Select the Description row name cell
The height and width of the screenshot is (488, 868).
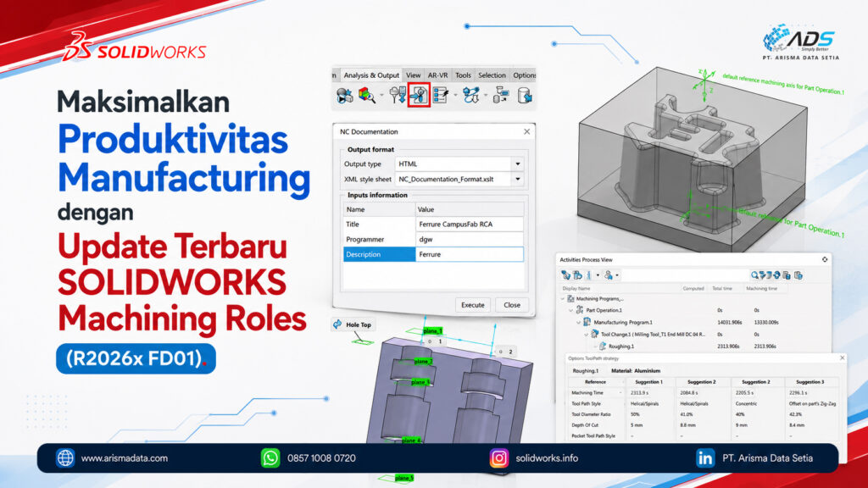click(379, 254)
